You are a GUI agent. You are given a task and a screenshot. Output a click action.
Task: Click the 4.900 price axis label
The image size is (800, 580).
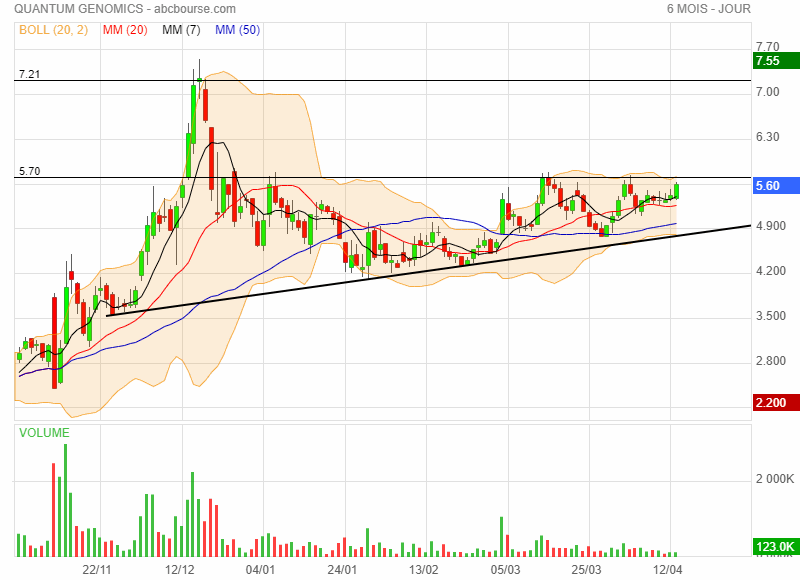771,226
